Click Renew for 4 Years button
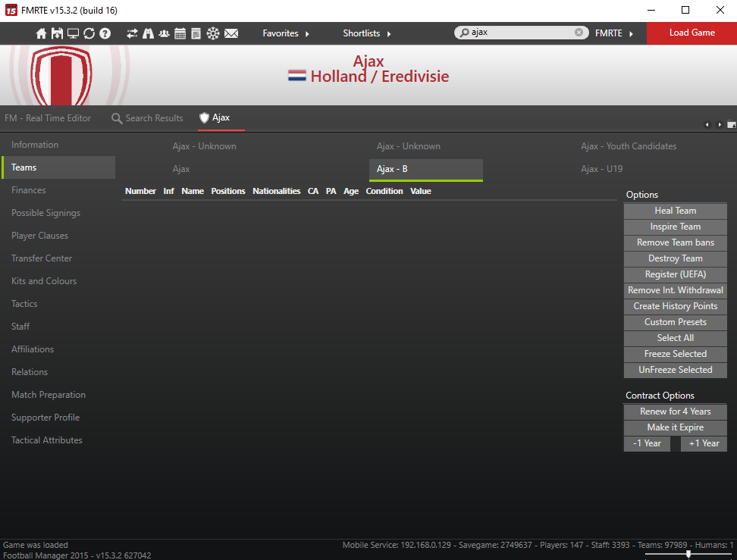The height and width of the screenshot is (560, 737). tap(675, 411)
